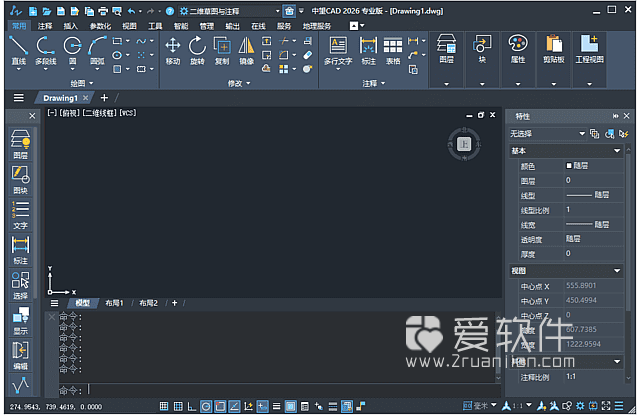Click the Eraser tool in Modify panel
Image resolution: width=640 pixels, height=418 pixels.
click(307, 55)
